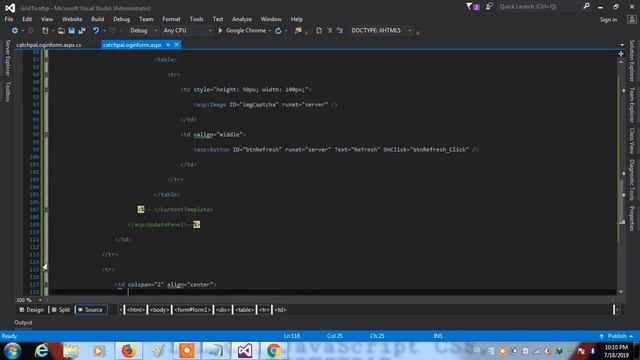Open the Solution Explorer side tab
640x360 pixels.
(632, 61)
